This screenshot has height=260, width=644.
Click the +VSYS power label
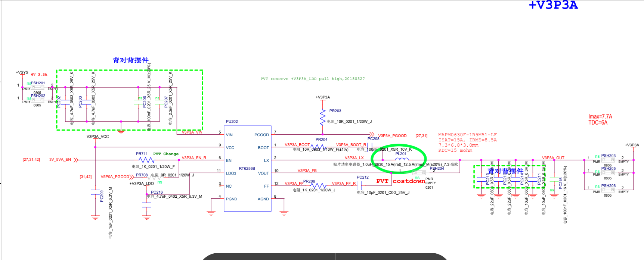pos(22,72)
